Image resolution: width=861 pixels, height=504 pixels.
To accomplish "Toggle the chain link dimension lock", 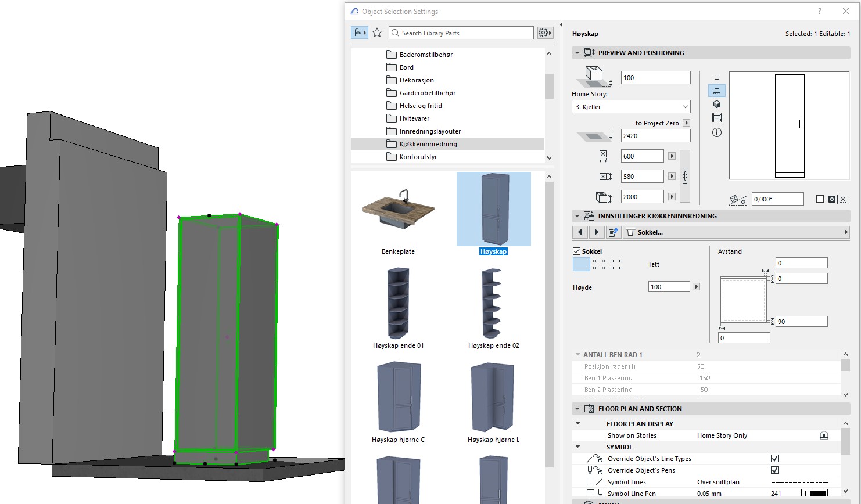I will pyautogui.click(x=685, y=176).
